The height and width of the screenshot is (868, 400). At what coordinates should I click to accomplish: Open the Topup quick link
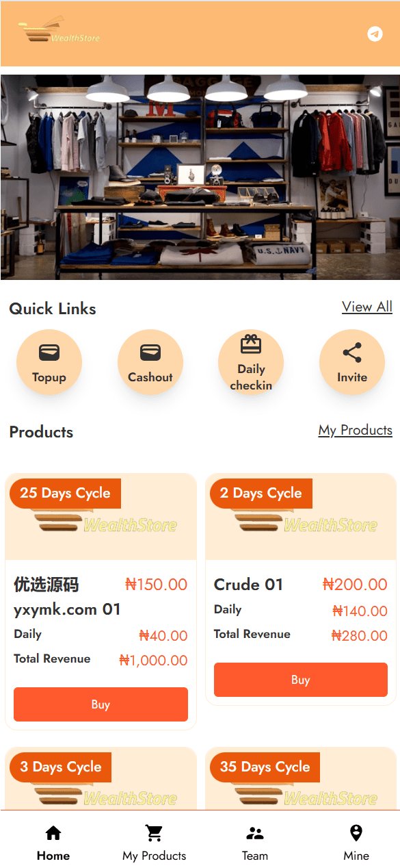coord(49,363)
